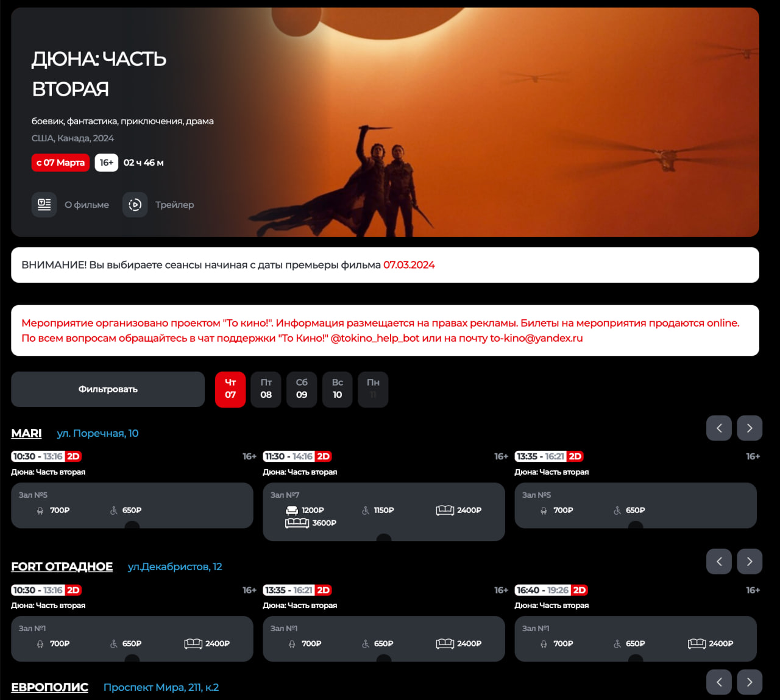Select Friday 08 date tab
780x700 pixels.
[x=266, y=389]
